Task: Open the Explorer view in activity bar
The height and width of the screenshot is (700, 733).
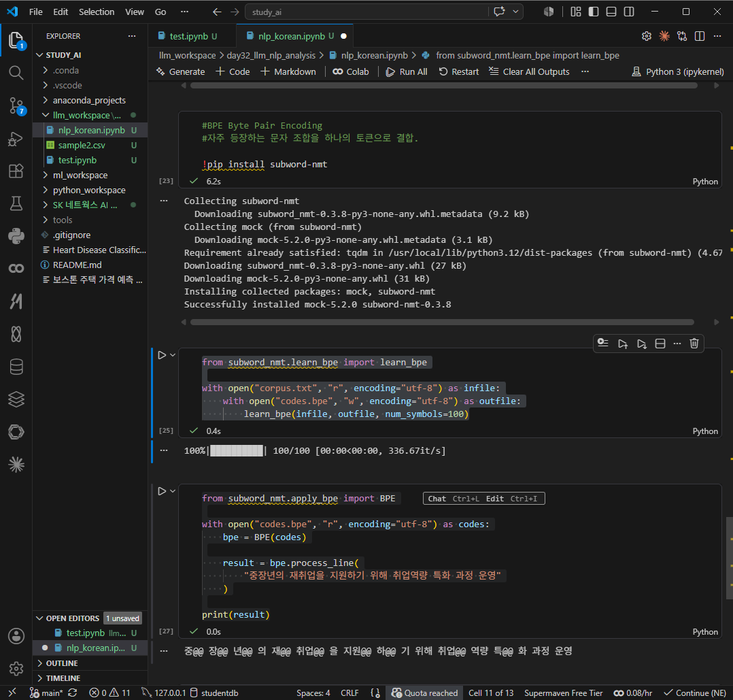Action: (16, 40)
